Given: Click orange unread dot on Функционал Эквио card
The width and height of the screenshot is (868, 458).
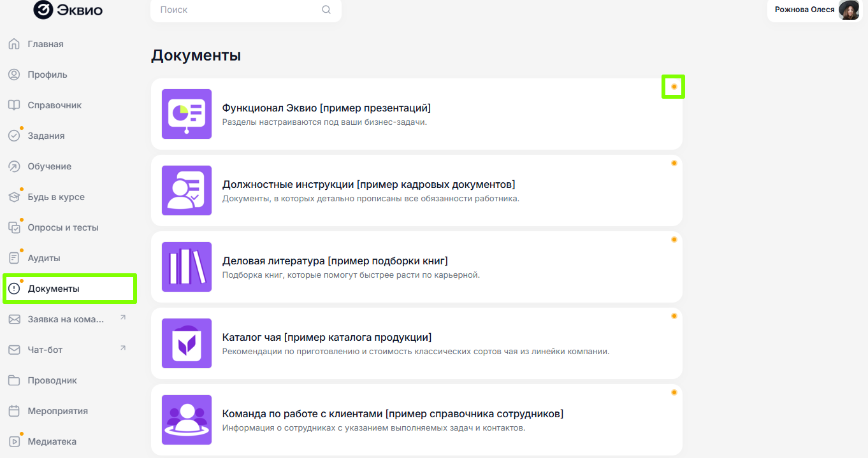Looking at the screenshot, I should [674, 87].
